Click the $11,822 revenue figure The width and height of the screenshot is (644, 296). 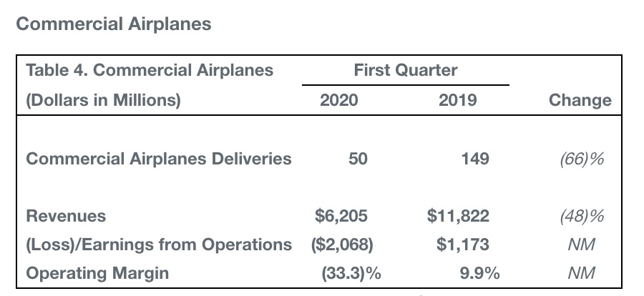coord(457,215)
